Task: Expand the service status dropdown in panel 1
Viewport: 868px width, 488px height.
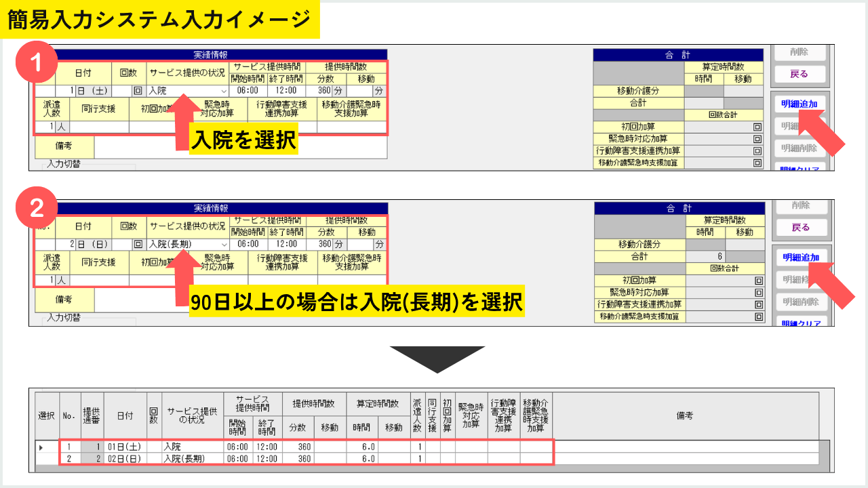Action: pos(188,90)
